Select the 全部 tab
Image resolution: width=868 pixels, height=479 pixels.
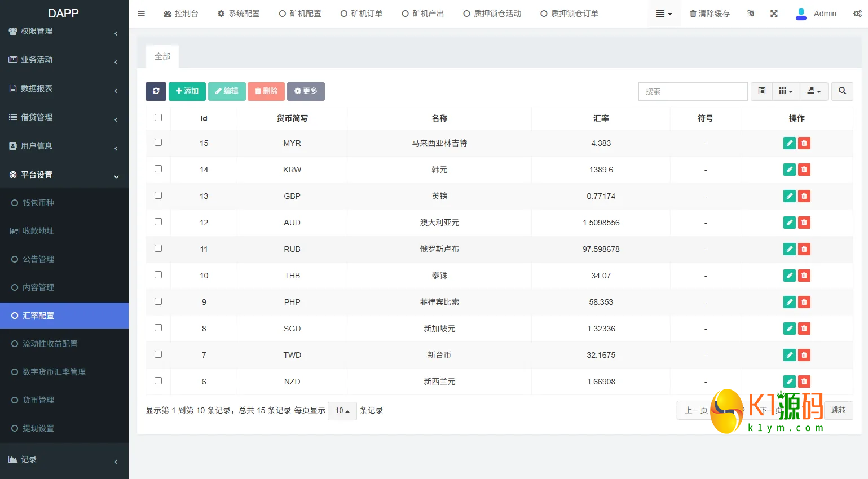tap(162, 56)
